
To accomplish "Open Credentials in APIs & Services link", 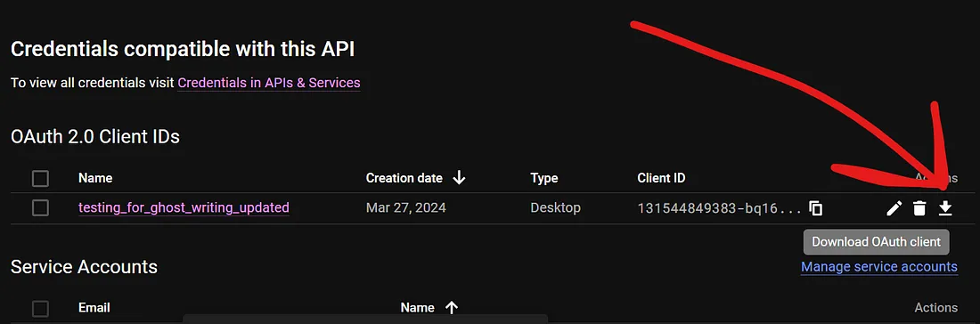I will pyautogui.click(x=269, y=83).
